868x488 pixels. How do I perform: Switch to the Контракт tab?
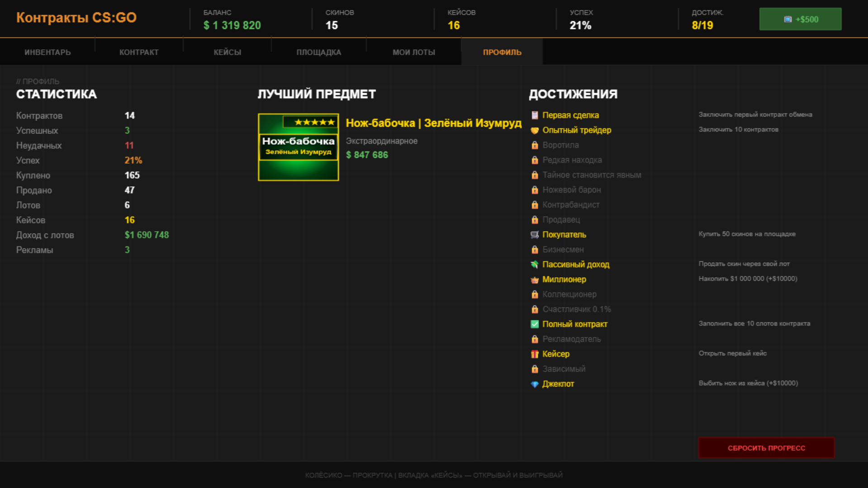tap(139, 52)
